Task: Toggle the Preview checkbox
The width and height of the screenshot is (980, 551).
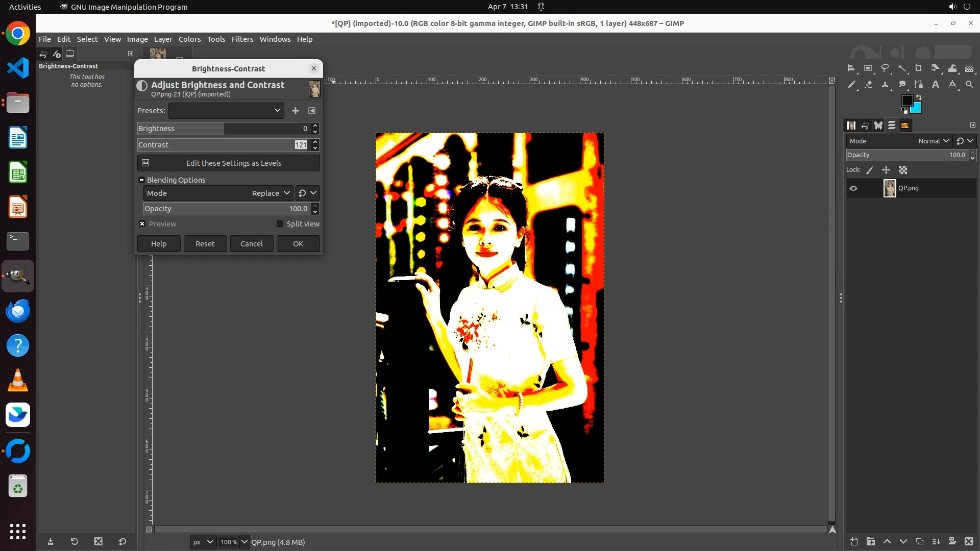Action: click(x=142, y=224)
